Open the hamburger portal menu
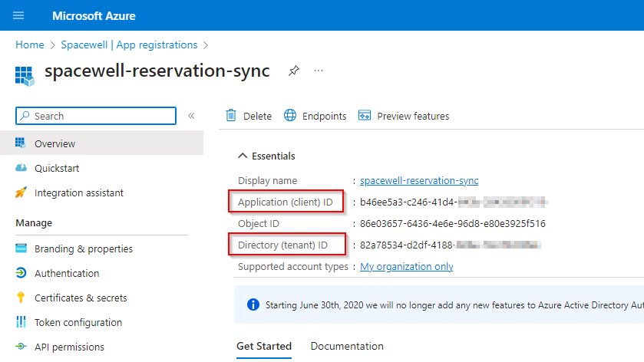 tap(18, 15)
